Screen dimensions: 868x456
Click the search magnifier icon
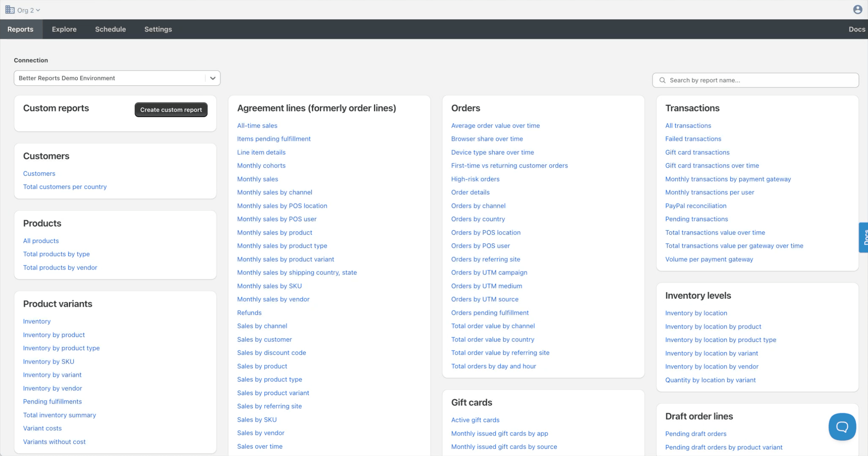(x=663, y=80)
